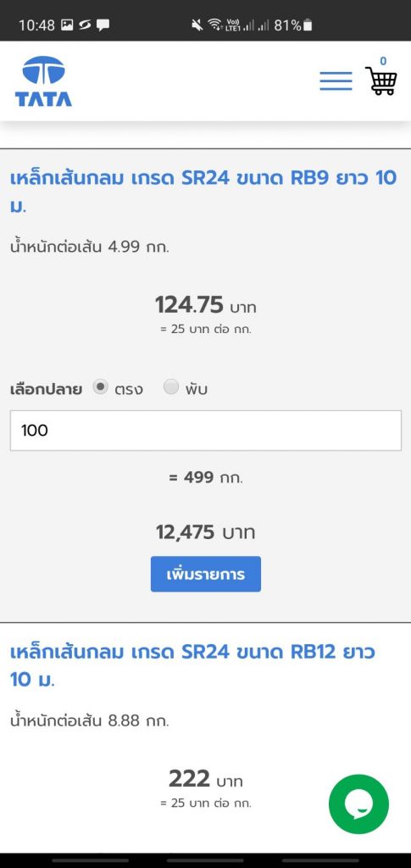Click the เพิ่มรายการ button

pos(206,574)
